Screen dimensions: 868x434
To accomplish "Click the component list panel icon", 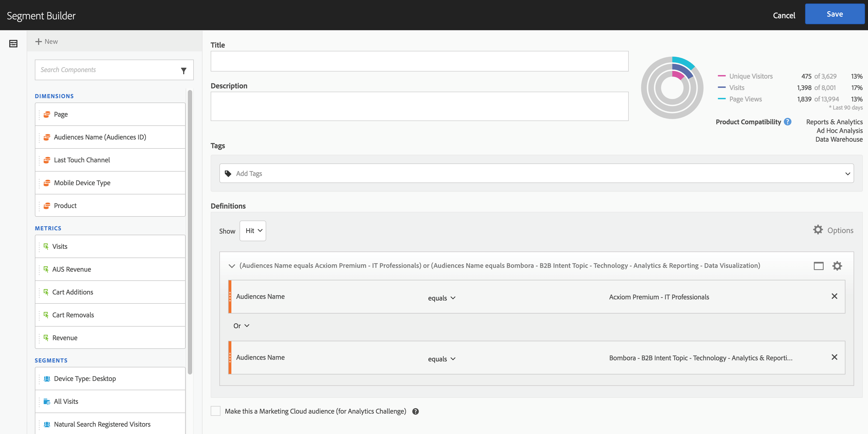I will (13, 44).
